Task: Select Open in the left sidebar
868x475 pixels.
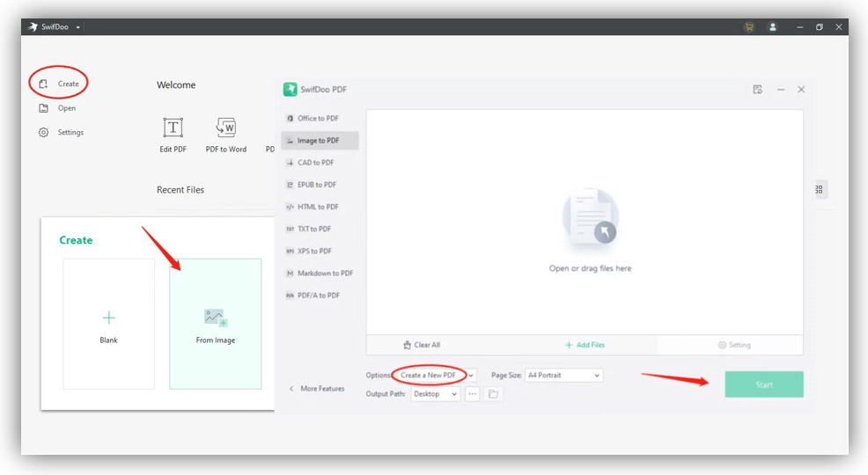Action: (57, 108)
